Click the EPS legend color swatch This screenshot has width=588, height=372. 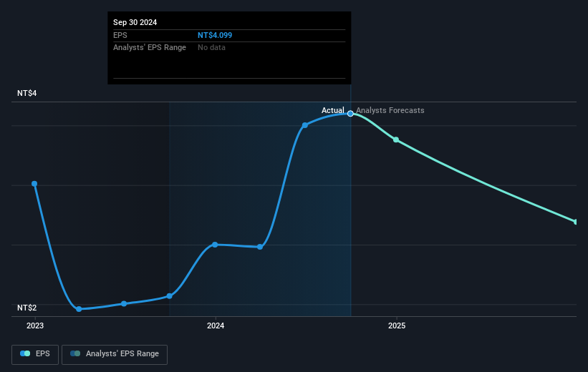point(25,353)
